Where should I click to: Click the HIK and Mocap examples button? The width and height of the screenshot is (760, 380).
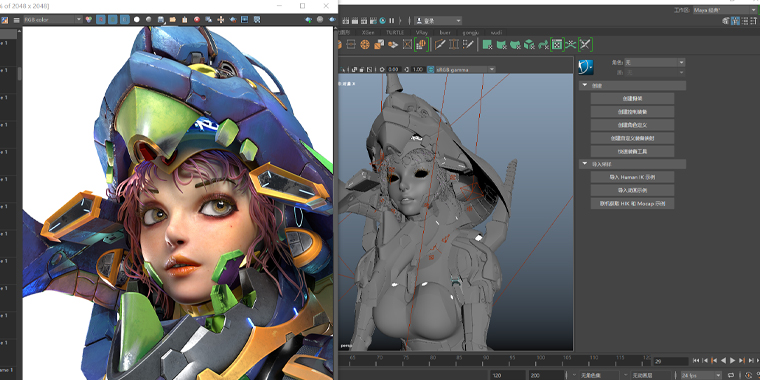632,204
